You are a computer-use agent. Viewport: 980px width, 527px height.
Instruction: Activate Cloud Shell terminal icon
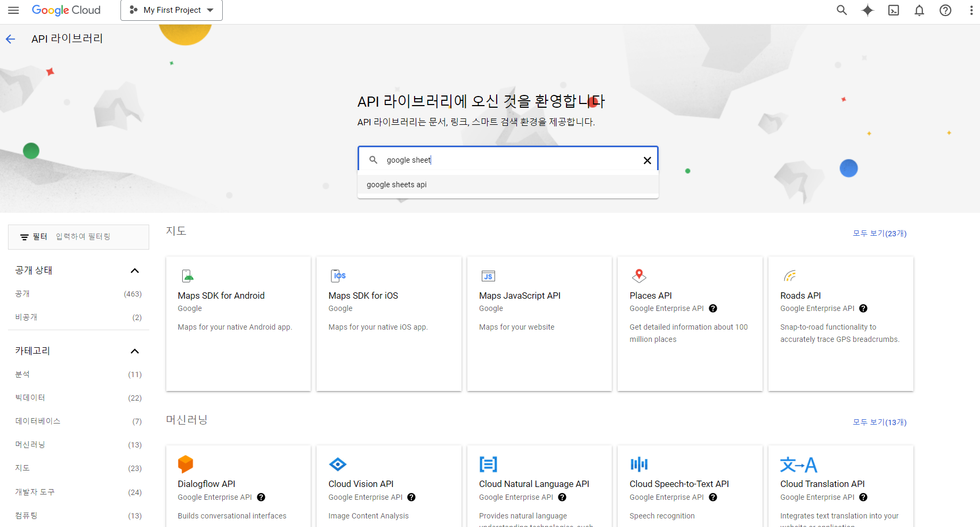coord(894,10)
